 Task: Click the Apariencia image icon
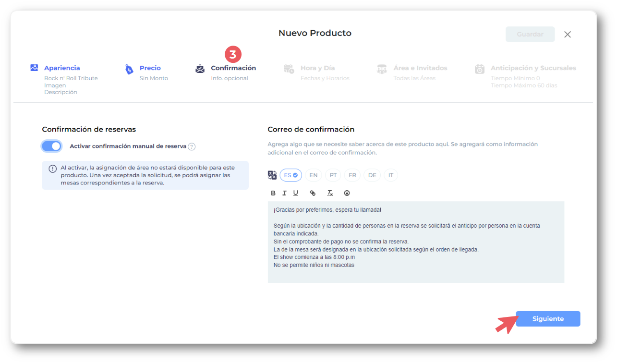34,68
